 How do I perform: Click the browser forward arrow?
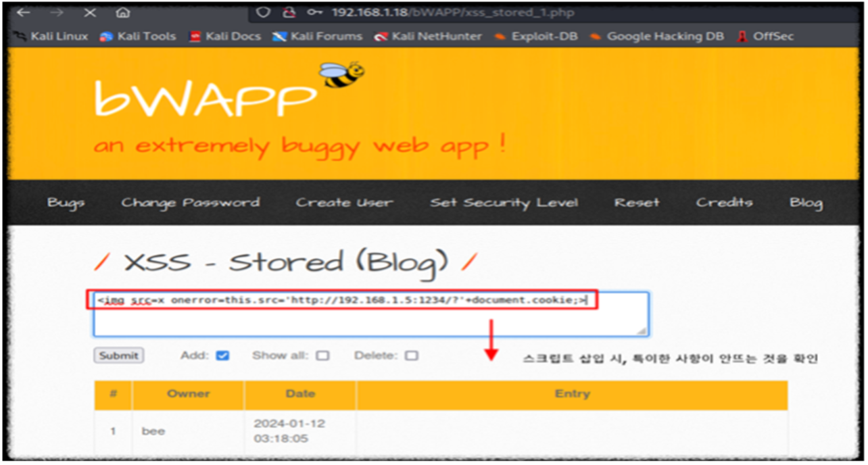[x=57, y=13]
